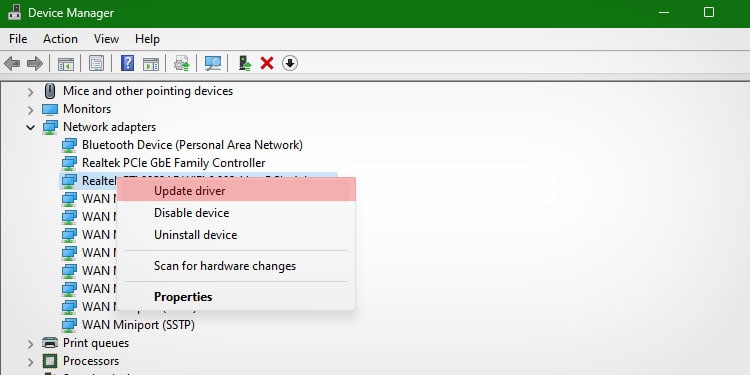750x375 pixels.
Task: Click the Enable device toolbar icon
Action: [x=245, y=63]
